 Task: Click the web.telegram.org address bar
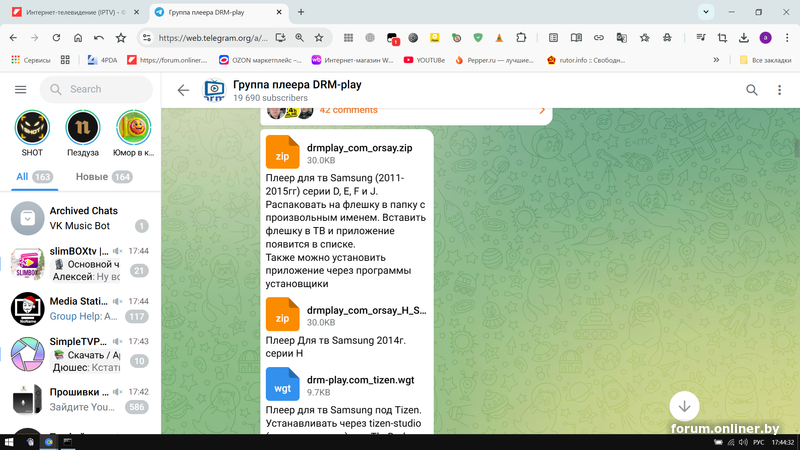pos(213,38)
